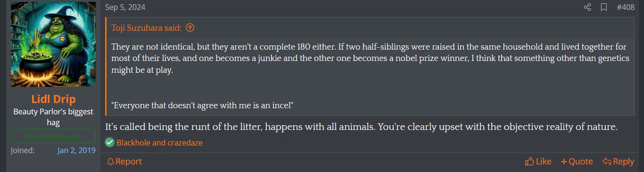Click the True & Honest Fan banner
The height and width of the screenshot is (172, 644).
pyautogui.click(x=53, y=137)
